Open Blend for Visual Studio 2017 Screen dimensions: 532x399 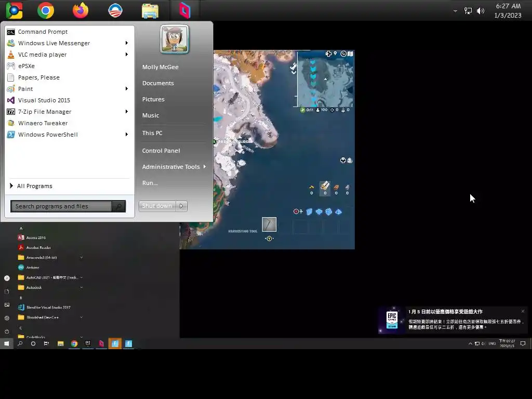coord(44,308)
